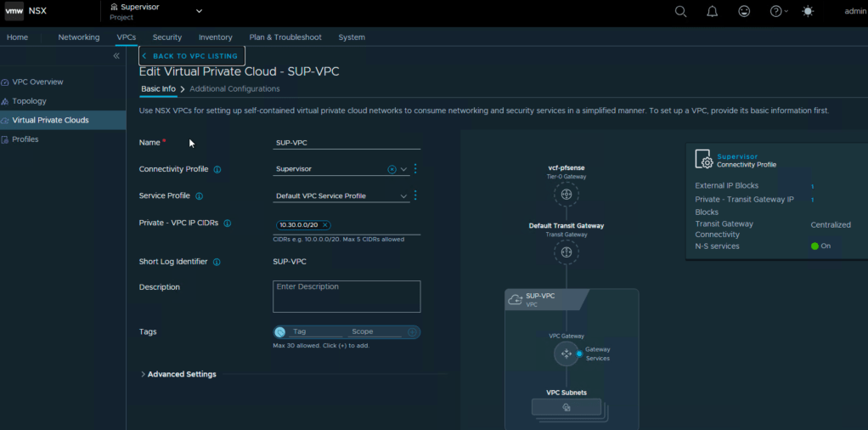Switch to the Security tab
Image resolution: width=868 pixels, height=430 pixels.
click(x=166, y=37)
